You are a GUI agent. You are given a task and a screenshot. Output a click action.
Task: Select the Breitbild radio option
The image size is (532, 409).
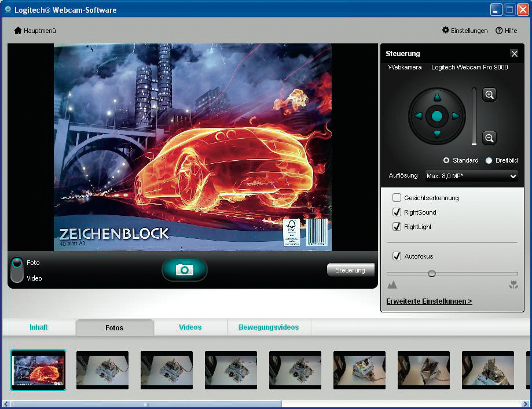489,160
